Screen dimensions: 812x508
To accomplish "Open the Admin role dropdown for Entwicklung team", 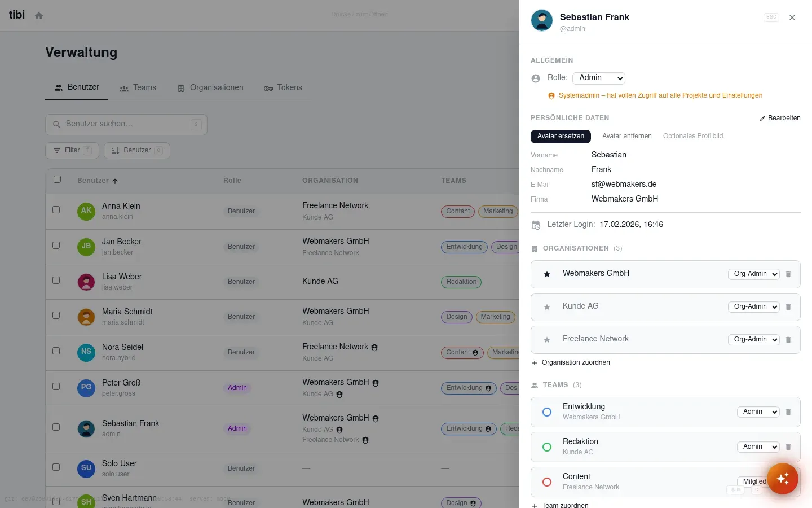I will point(758,411).
